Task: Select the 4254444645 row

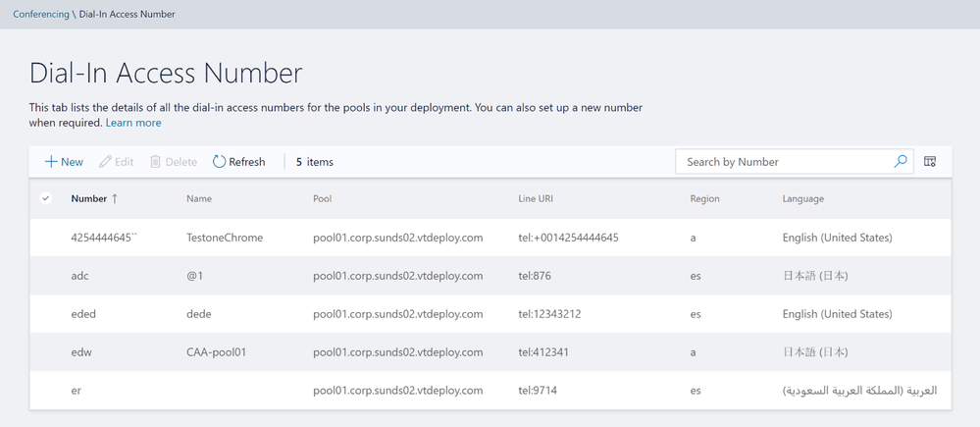Action: point(102,238)
